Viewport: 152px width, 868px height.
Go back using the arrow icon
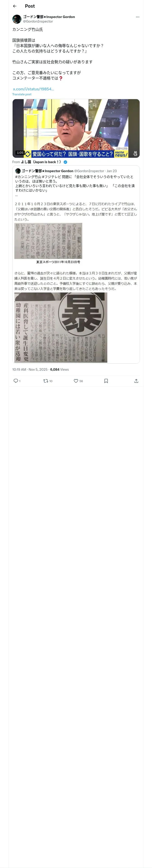(x=14, y=6)
